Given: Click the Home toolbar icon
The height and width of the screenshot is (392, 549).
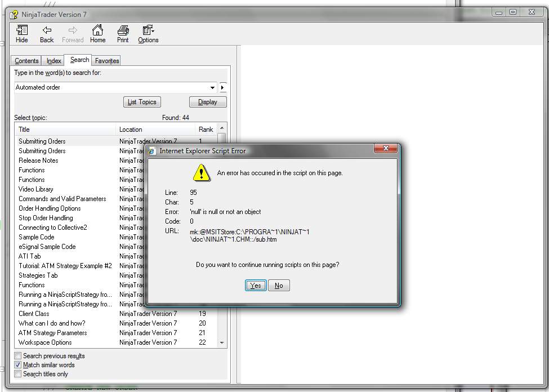Looking at the screenshot, I should [x=97, y=34].
